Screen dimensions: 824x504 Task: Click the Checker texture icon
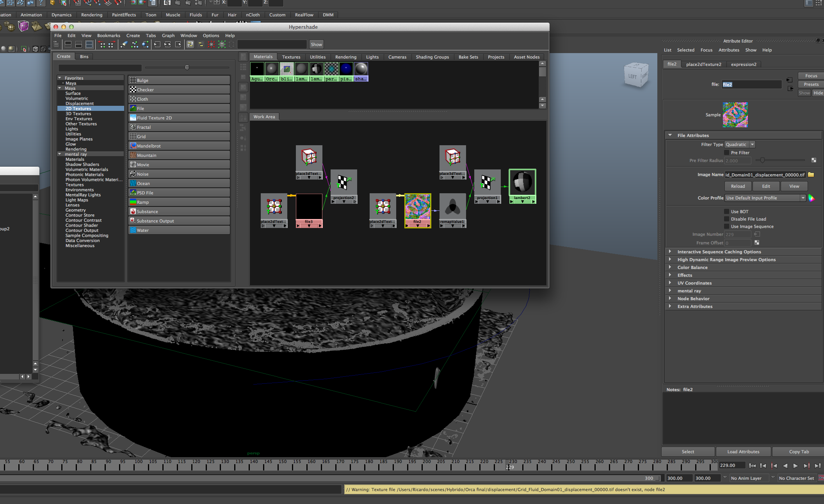click(133, 90)
